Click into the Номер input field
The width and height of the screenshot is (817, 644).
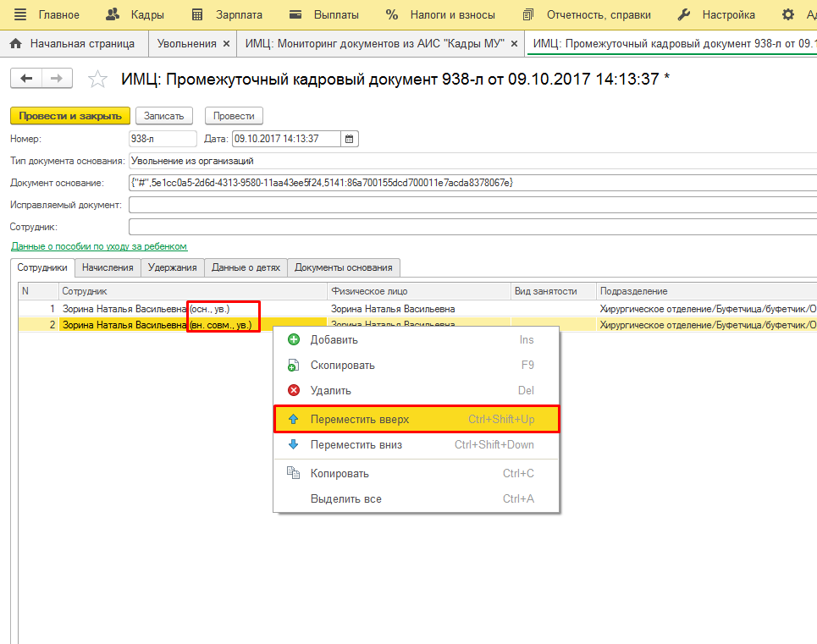pos(162,139)
